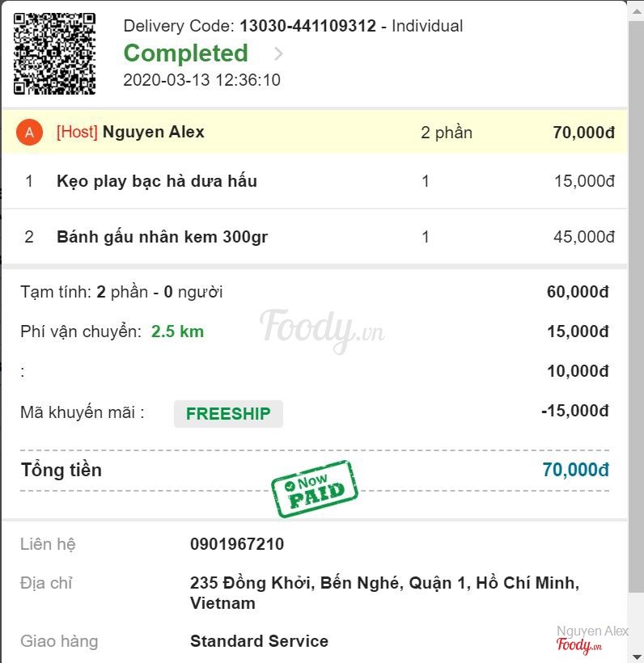This screenshot has height=663, width=644.
Task: Expand the Completed status chevron
Action: point(278,53)
